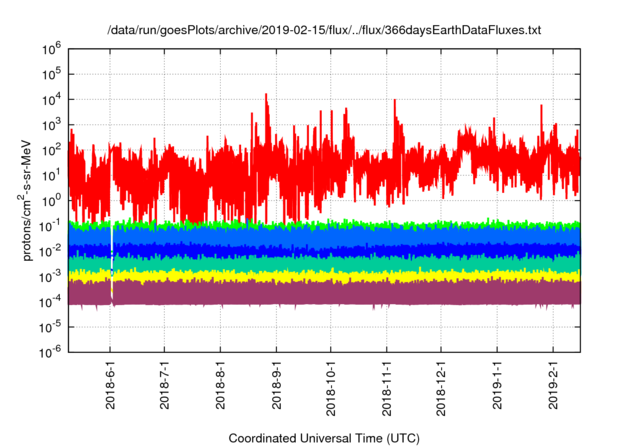Click the red spike just after 2018-11-1

point(395,122)
